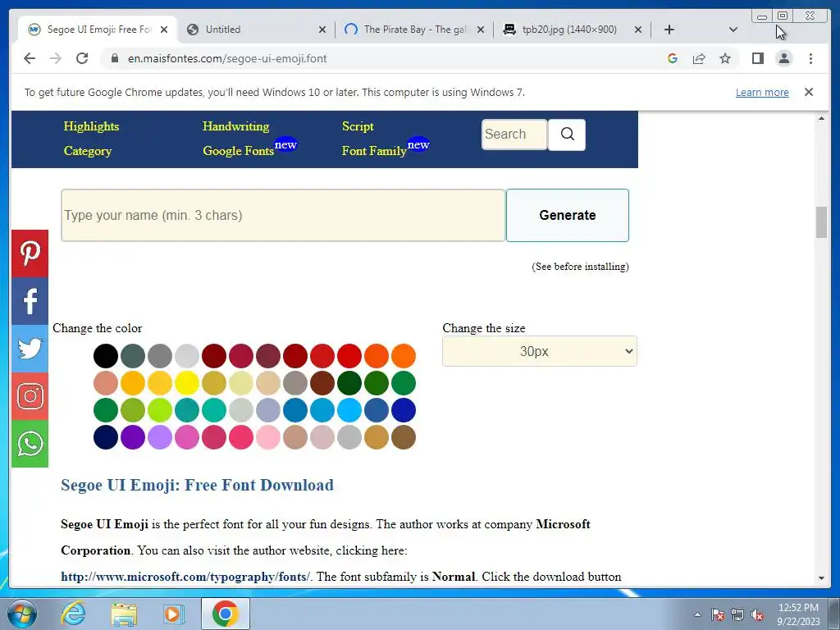The height and width of the screenshot is (630, 840).
Task: Click the address bar URL
Action: pos(227,58)
